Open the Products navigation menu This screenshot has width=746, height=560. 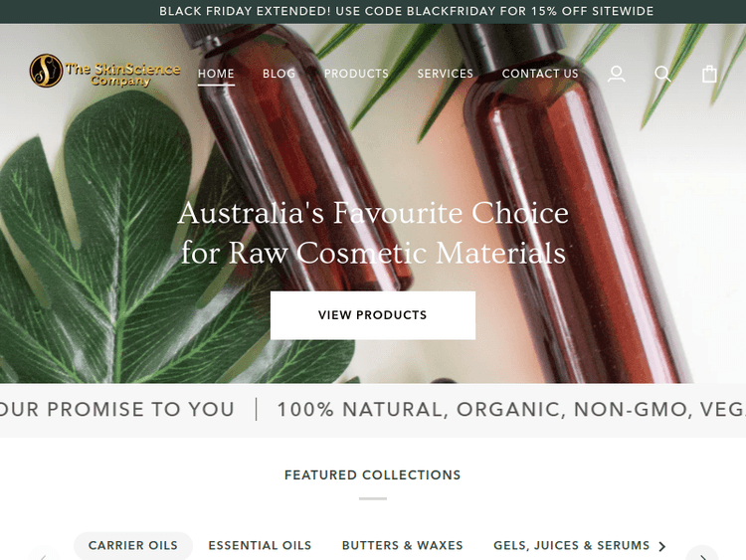(x=356, y=74)
